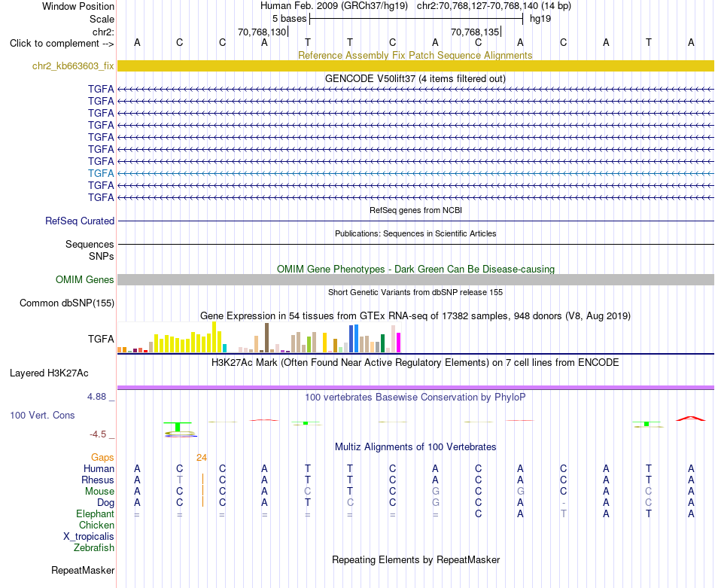Image resolution: width=715 pixels, height=588 pixels.
Task: Click the X_tropicalis species label
Action: coord(89,537)
